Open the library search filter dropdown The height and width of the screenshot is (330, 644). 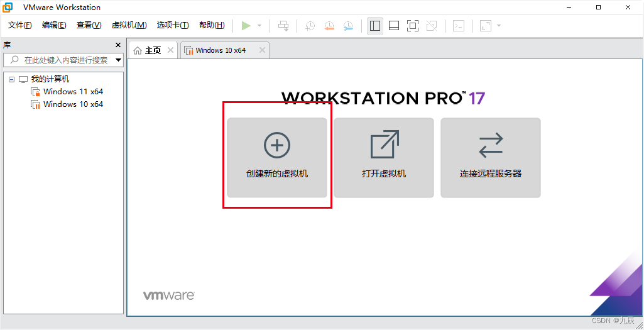(x=118, y=60)
